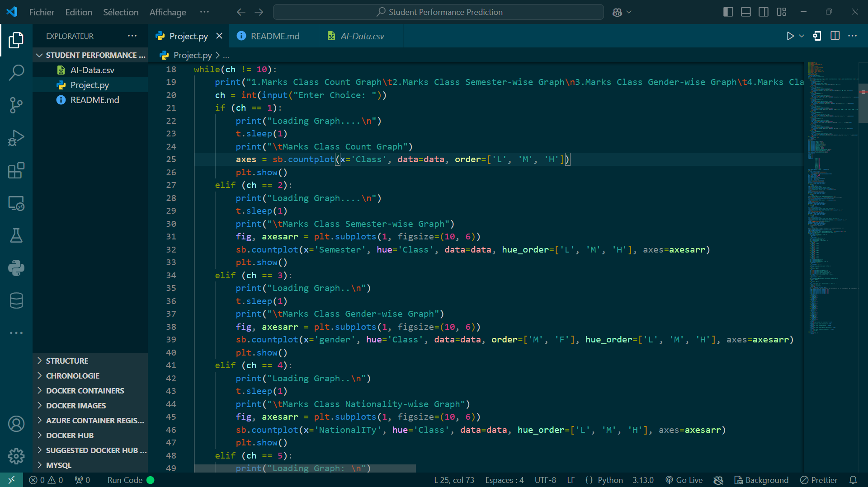Open the Extensions view icon

click(x=16, y=170)
